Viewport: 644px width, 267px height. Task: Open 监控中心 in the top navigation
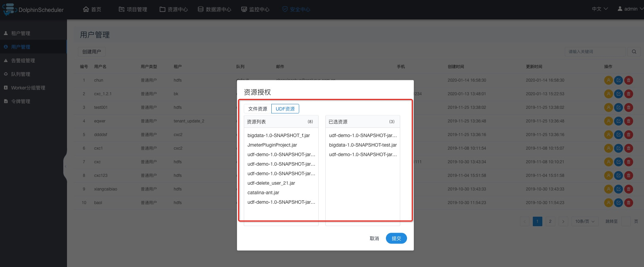[x=255, y=9]
